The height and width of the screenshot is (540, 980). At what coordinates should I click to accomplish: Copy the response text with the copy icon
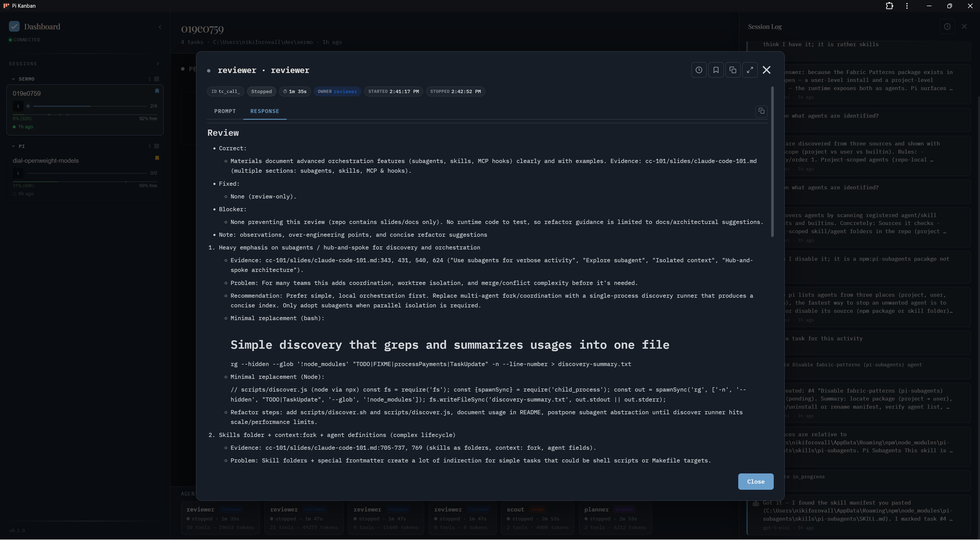pos(761,111)
